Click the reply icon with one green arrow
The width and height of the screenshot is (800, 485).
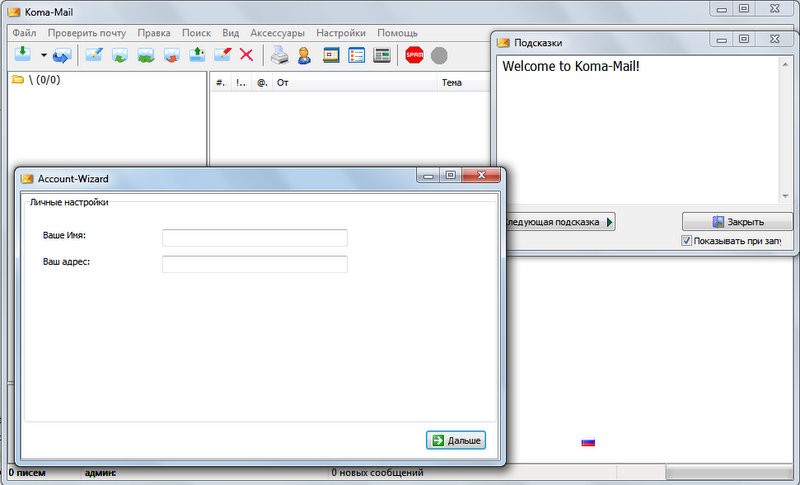[119, 55]
